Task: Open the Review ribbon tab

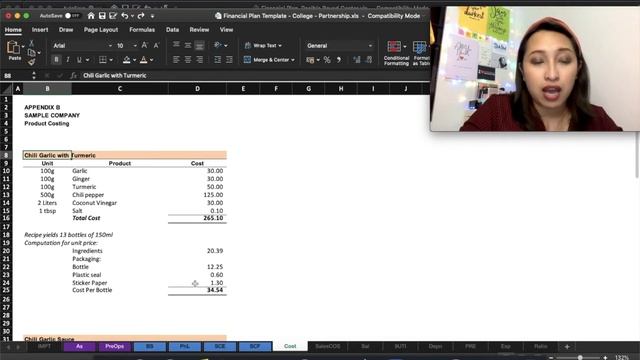Action: click(199, 30)
